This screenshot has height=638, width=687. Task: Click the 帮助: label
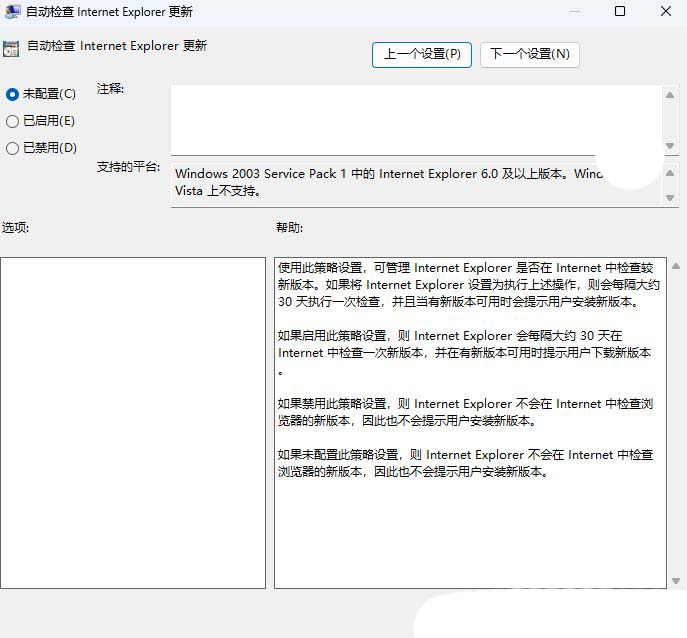tap(289, 227)
